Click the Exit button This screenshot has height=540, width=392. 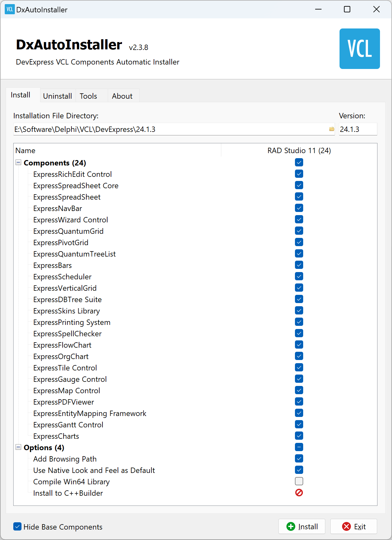point(354,526)
